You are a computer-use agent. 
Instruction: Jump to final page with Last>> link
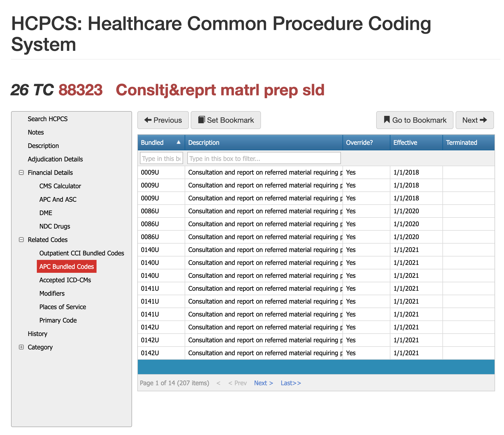click(290, 383)
